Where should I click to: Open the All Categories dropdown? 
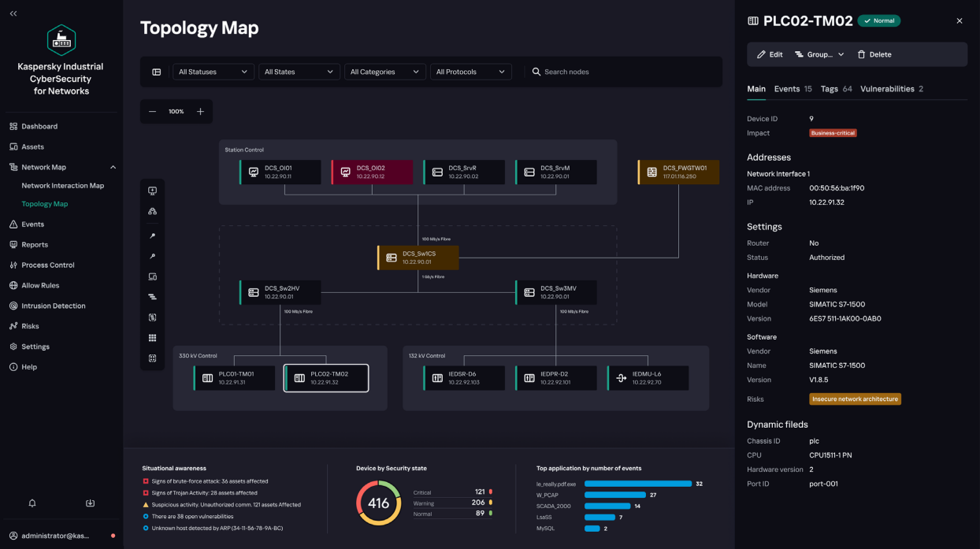[x=385, y=72]
